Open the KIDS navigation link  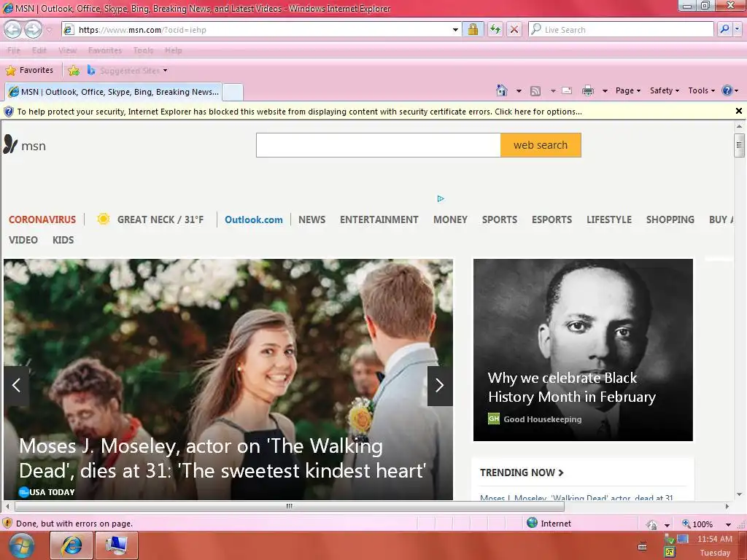(63, 240)
